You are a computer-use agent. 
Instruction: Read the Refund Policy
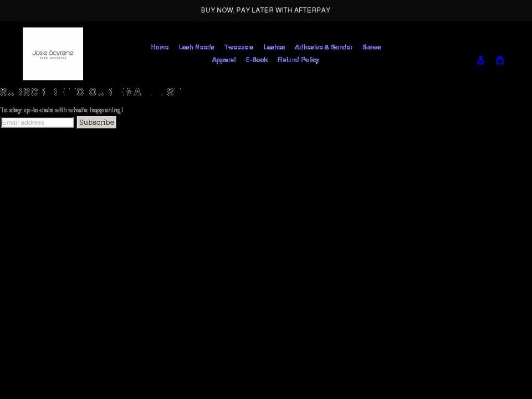(298, 59)
